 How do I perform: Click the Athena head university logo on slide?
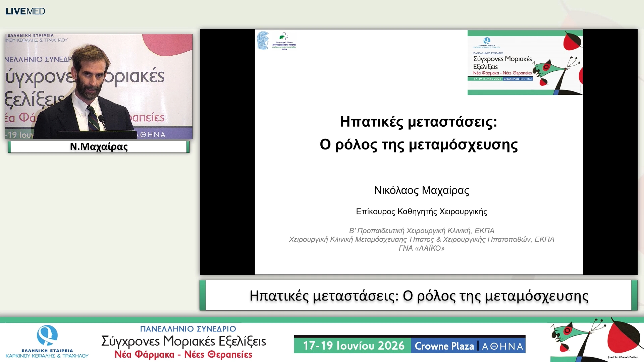263,41
